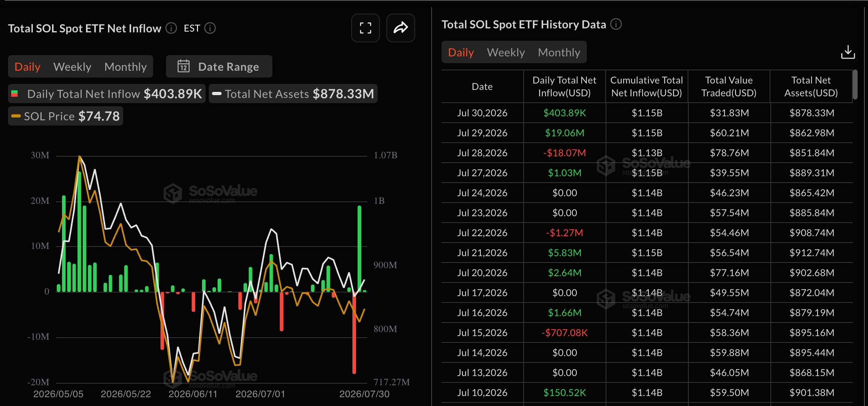
Task: Click the share arrow icon
Action: pyautogui.click(x=400, y=28)
